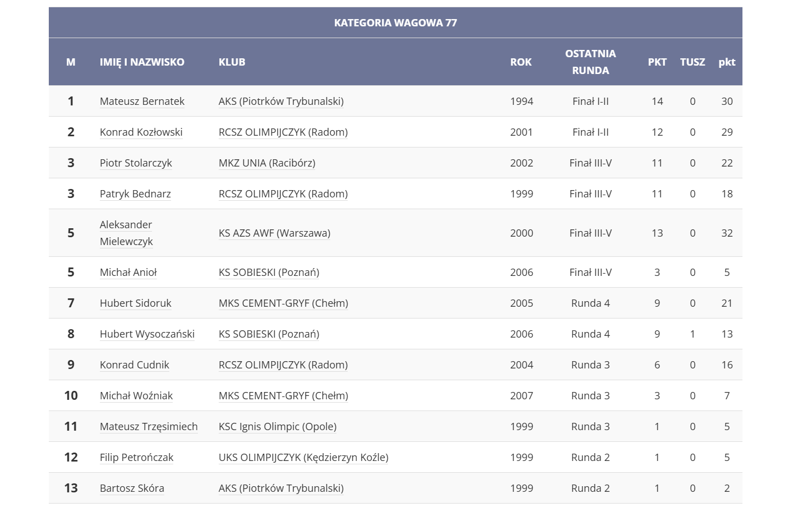Image resolution: width=812 pixels, height=512 pixels.
Task: Open Piotr Stolarczyk's profile
Action: [136, 163]
